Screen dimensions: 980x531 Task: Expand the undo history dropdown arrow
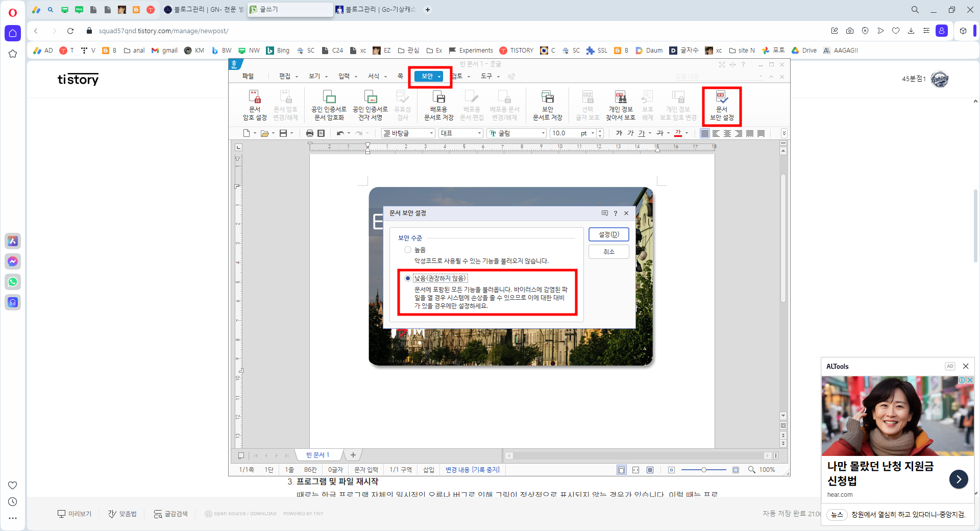[x=349, y=133]
